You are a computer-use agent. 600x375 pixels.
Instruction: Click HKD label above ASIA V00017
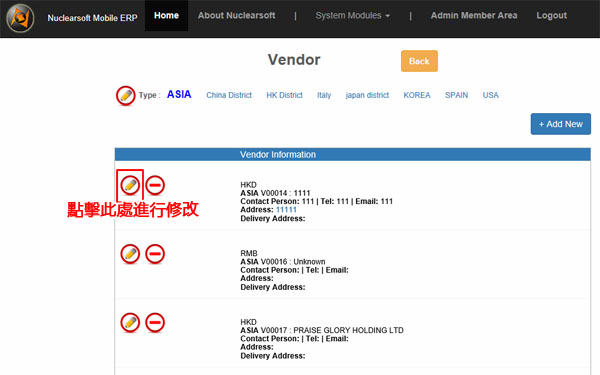[x=248, y=322]
